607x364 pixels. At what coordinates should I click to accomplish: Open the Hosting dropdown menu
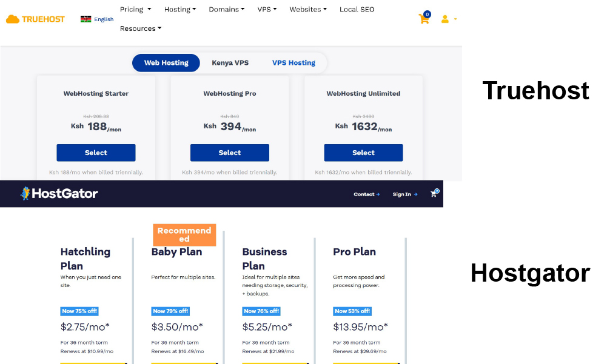pos(179,9)
